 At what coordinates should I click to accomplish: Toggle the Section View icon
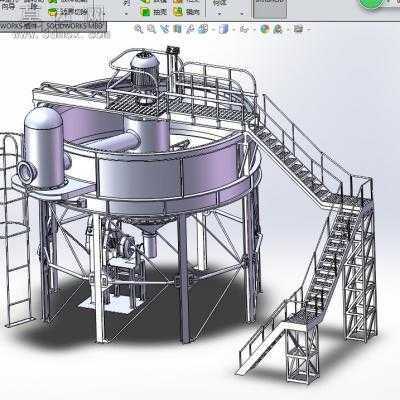tap(177, 29)
